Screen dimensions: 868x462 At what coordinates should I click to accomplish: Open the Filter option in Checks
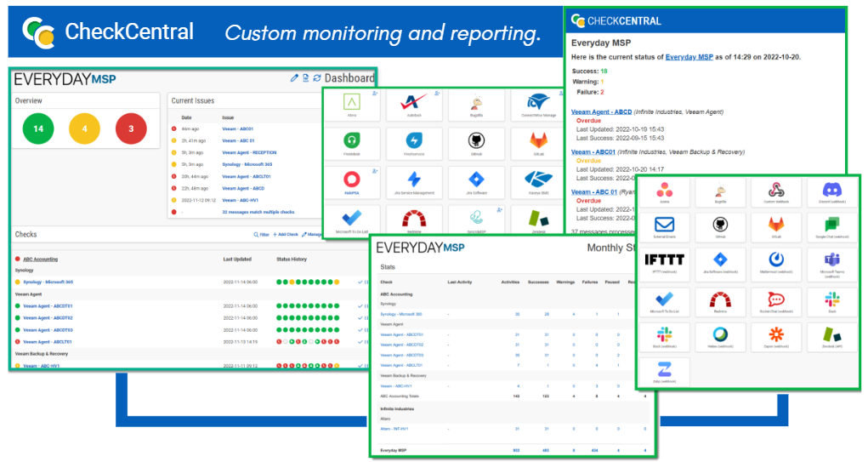click(x=261, y=235)
